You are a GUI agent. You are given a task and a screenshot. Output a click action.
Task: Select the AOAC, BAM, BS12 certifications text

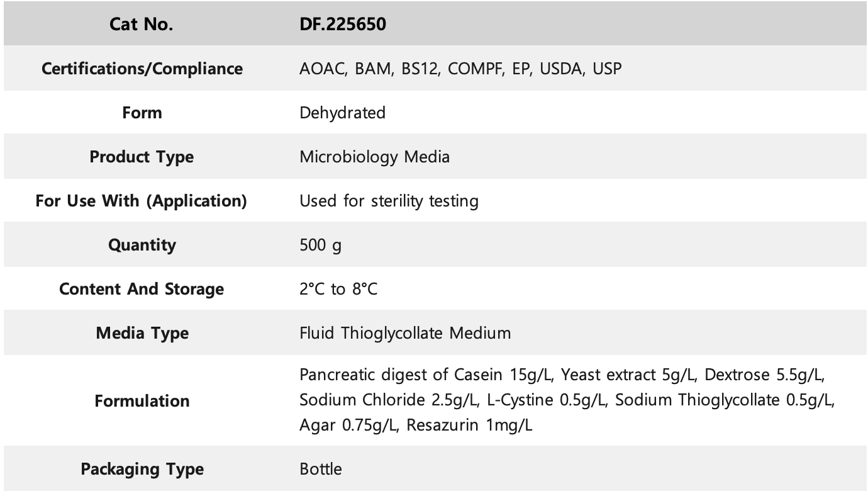click(371, 69)
